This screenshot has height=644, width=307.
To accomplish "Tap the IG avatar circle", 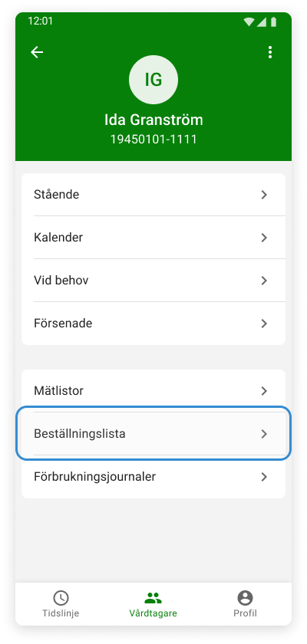I will (153, 80).
